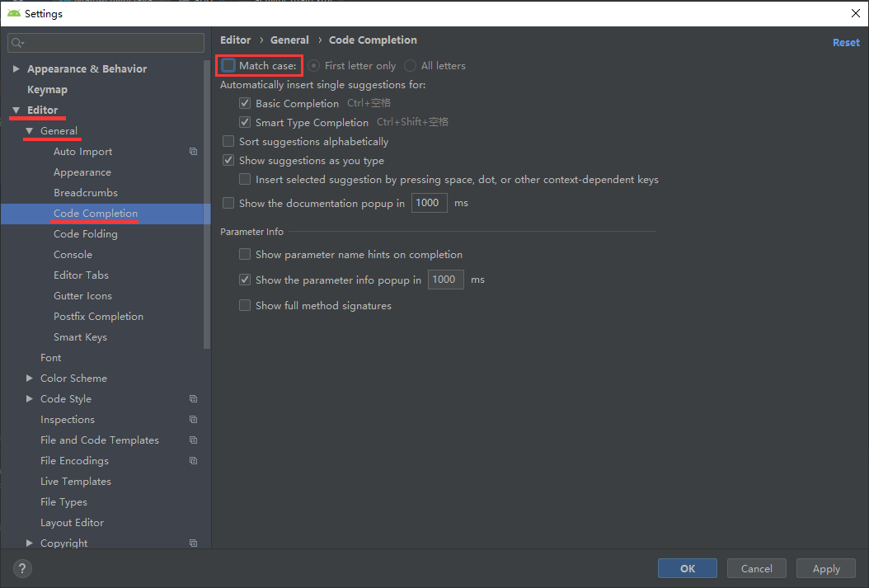Screen dimensions: 869x588
Task: Open Auto Import settings
Action: tap(82, 151)
